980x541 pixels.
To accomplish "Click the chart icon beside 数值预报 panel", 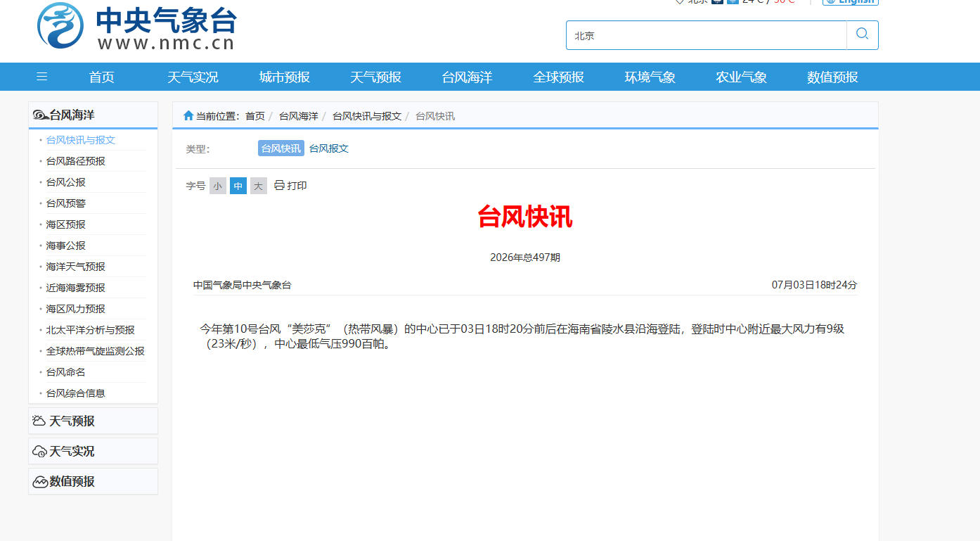I will [39, 481].
